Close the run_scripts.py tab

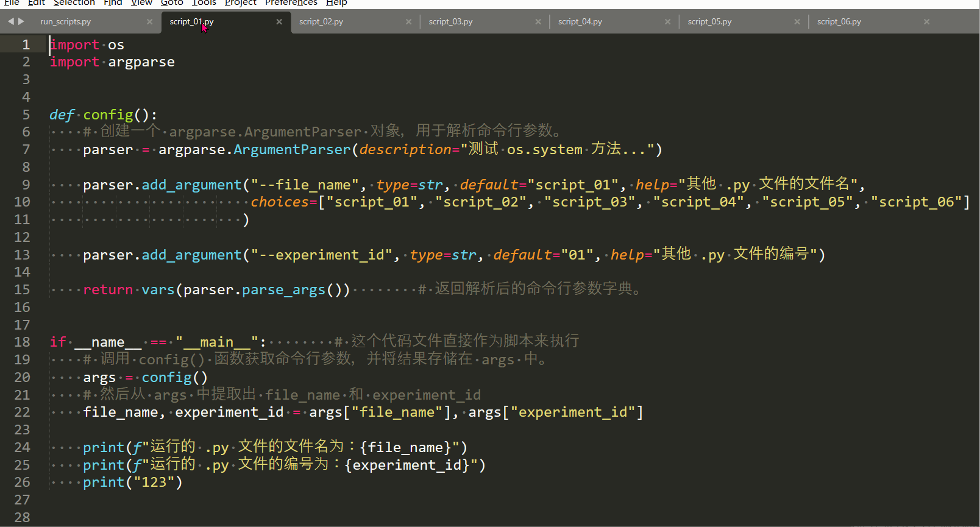150,21
